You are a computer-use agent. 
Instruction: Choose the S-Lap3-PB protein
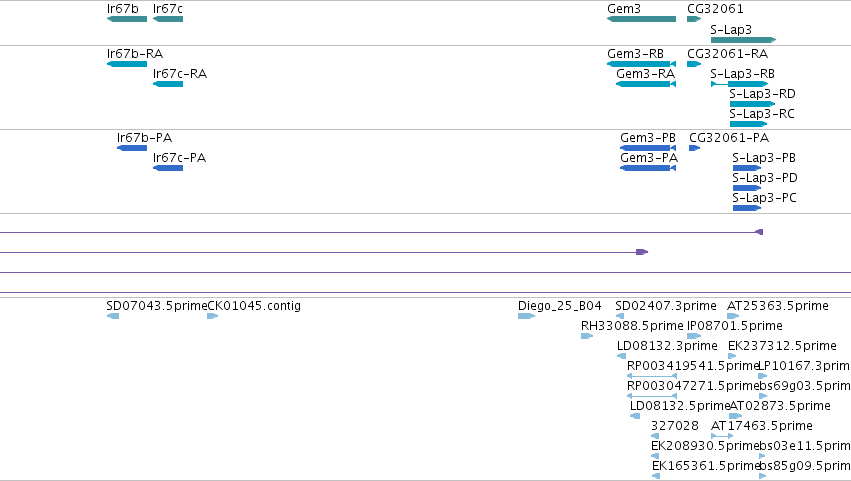(747, 168)
